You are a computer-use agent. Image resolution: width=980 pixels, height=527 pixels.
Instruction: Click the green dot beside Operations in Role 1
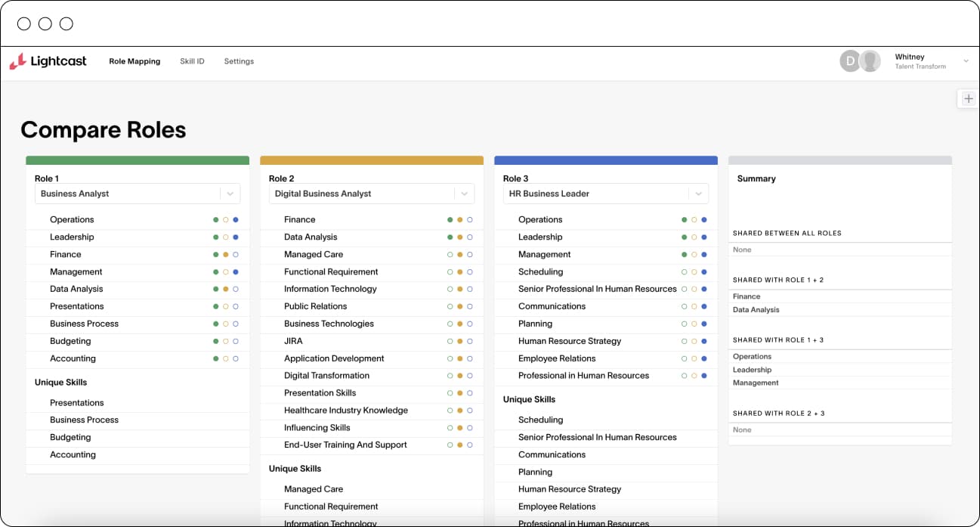(216, 220)
